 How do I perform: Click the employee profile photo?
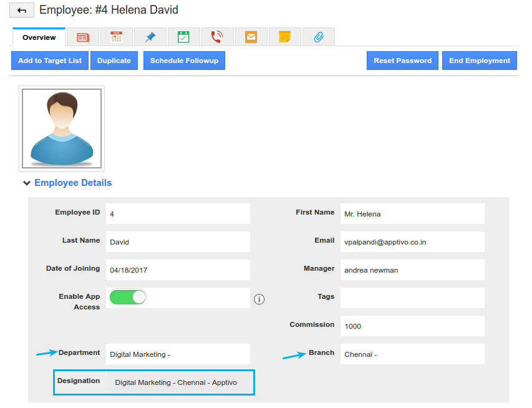(x=61, y=129)
